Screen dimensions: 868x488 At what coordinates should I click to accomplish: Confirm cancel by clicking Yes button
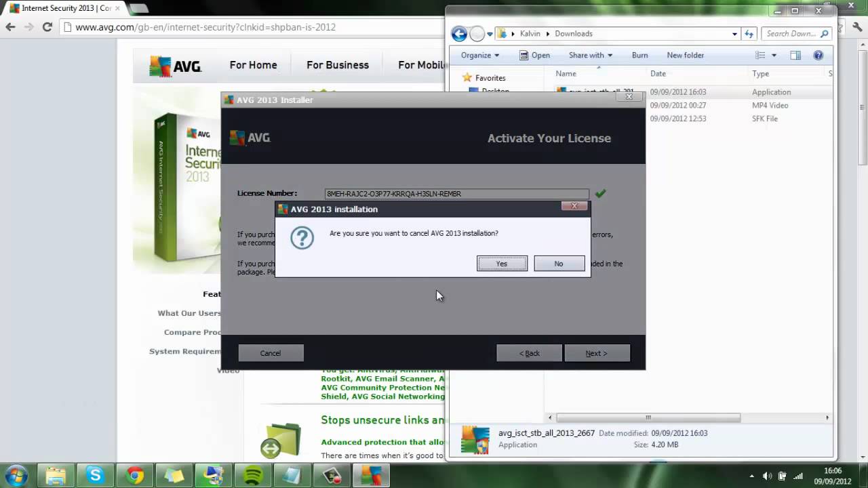point(502,264)
